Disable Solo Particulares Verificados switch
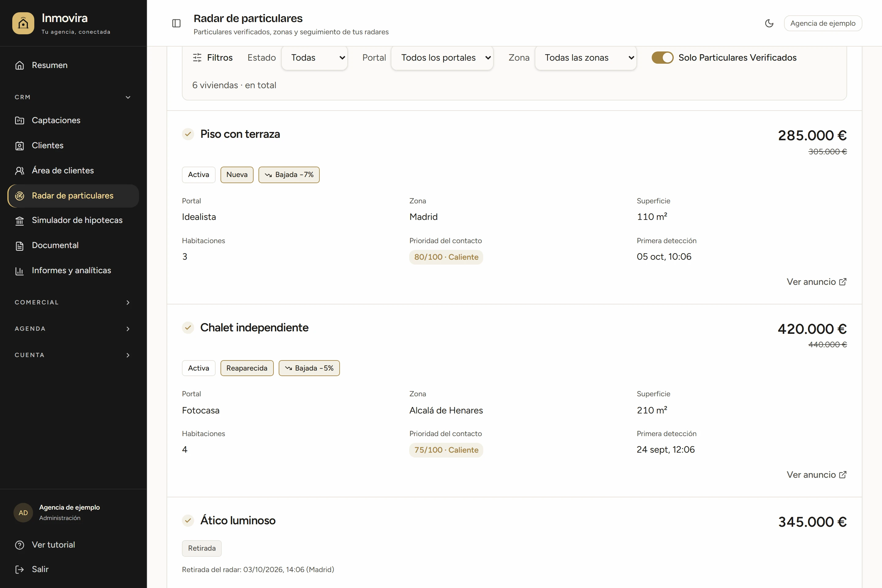 [662, 57]
